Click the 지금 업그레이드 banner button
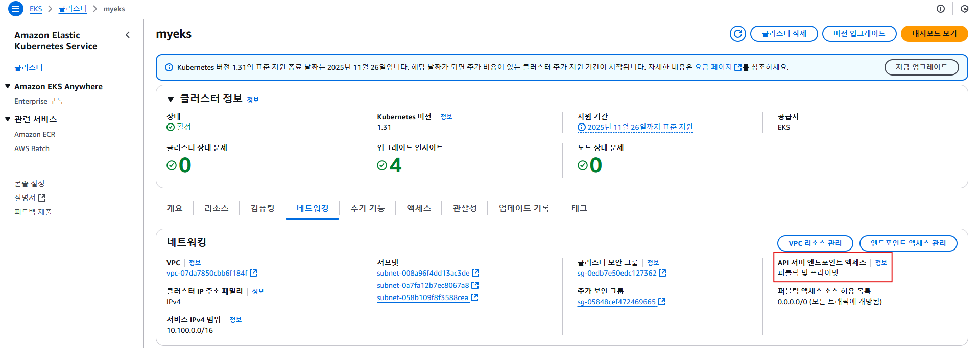This screenshot has height=348, width=980. pos(921,67)
